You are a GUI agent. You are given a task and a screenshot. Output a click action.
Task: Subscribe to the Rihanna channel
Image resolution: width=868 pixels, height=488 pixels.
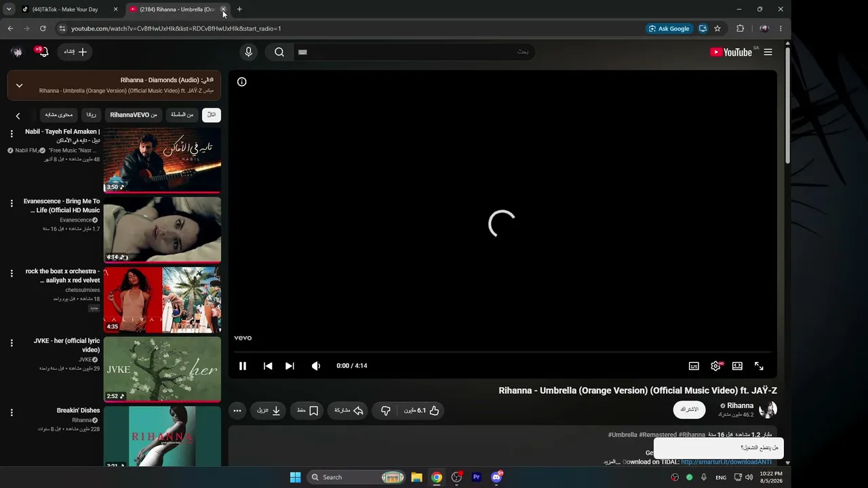pos(689,410)
